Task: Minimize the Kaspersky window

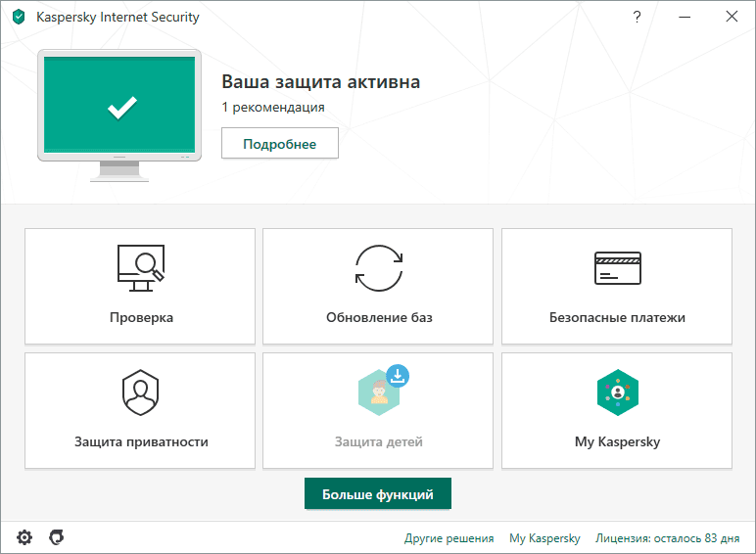Action: click(685, 17)
